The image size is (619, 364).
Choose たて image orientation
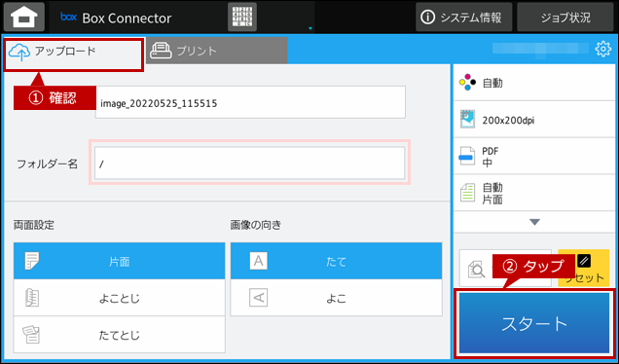point(337,261)
